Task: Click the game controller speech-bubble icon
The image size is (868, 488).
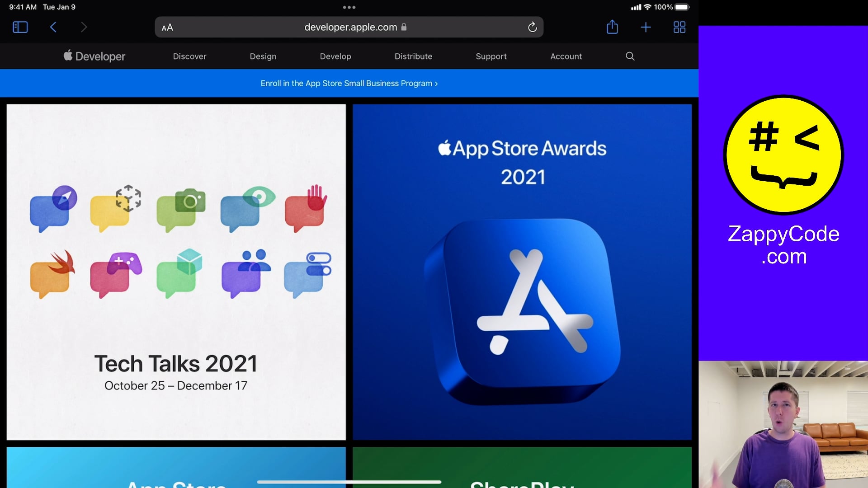Action: coord(116,275)
